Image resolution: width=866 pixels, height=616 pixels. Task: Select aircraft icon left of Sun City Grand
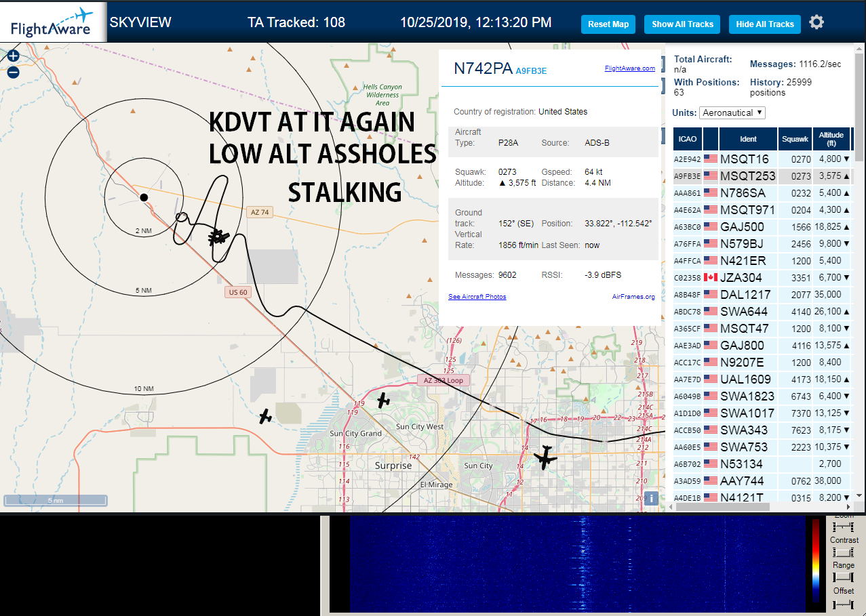pyautogui.click(x=265, y=416)
